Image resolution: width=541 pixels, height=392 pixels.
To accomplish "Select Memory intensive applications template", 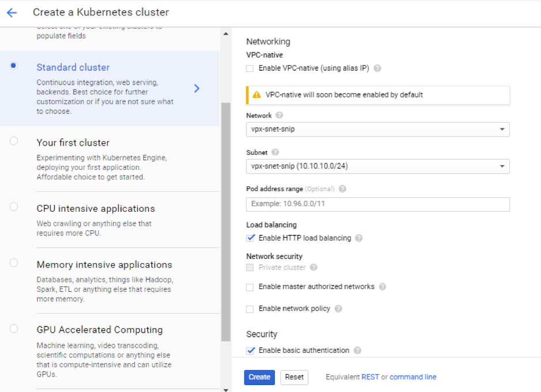I will click(x=14, y=263).
